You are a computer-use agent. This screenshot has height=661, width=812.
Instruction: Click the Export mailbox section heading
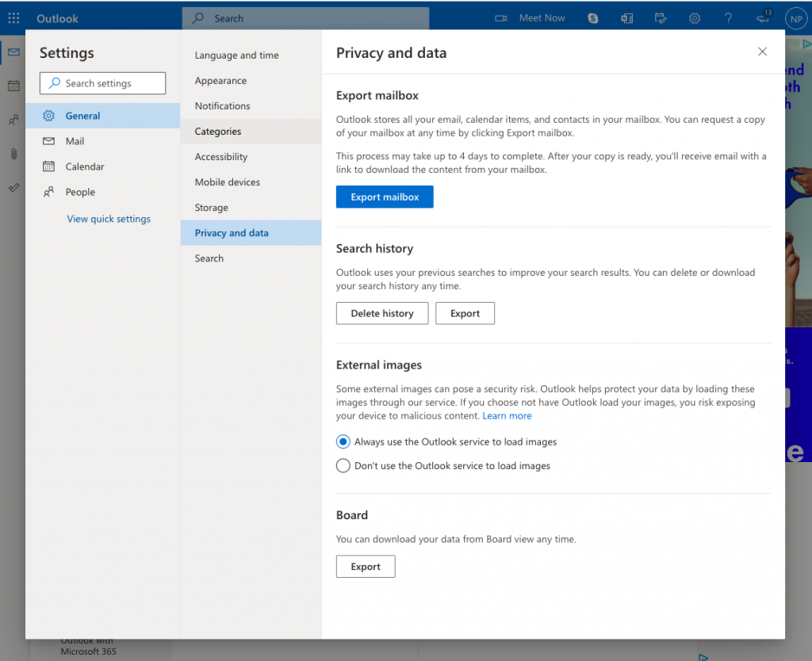[x=377, y=95]
